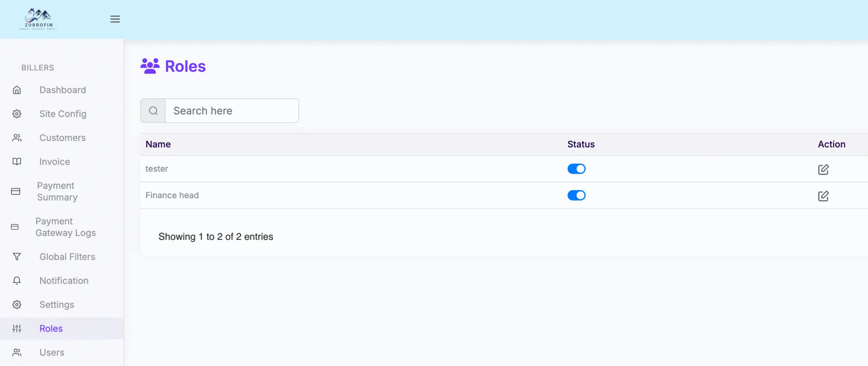Click the Invoice book icon

pos(17,162)
